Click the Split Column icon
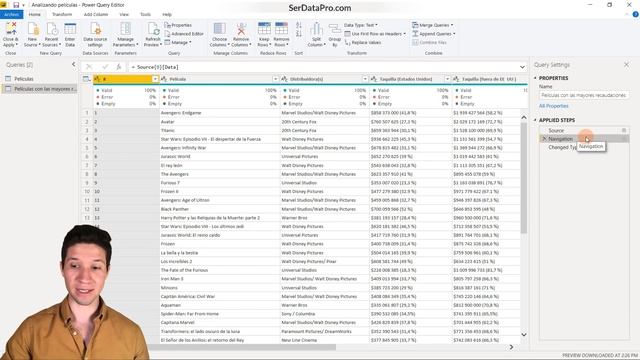The image size is (640, 360). click(316, 34)
